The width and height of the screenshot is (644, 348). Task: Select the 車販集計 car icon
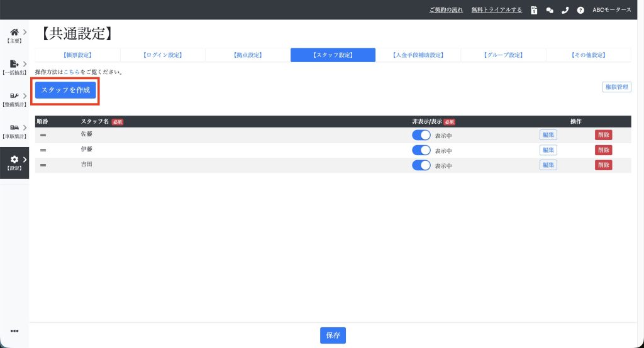point(14,128)
